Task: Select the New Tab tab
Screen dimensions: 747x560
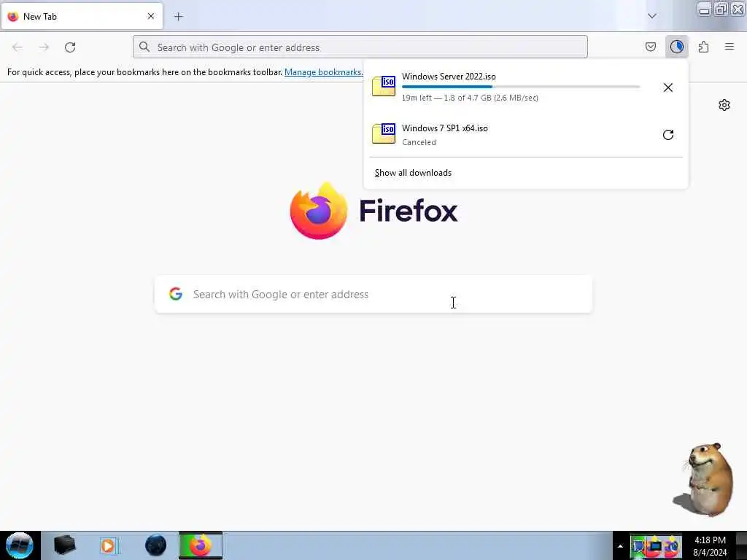Action: tap(82, 17)
